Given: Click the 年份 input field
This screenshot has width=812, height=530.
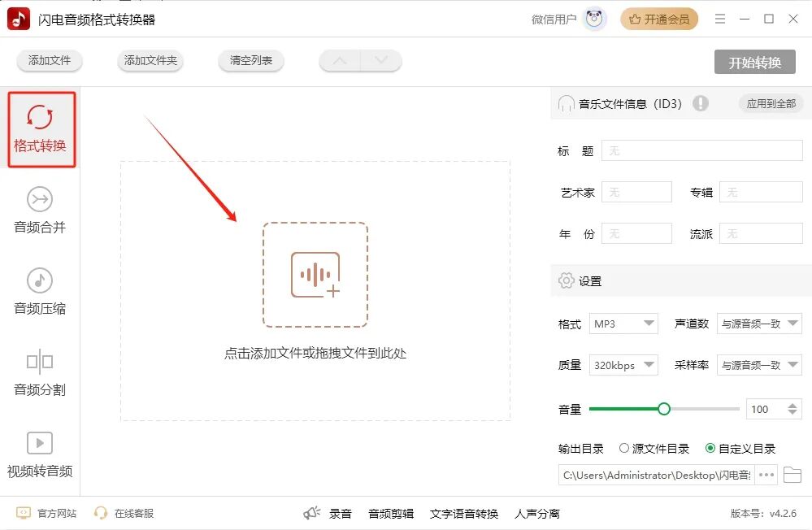Looking at the screenshot, I should click(636, 233).
